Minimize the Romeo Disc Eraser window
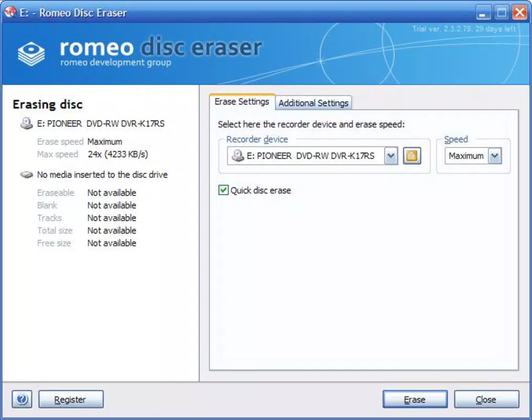The image size is (532, 420). [483, 13]
